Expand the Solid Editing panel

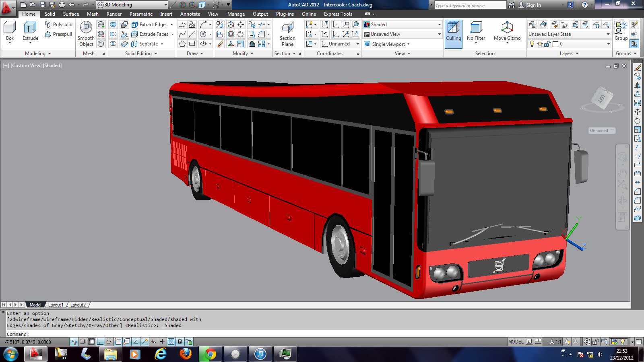141,53
